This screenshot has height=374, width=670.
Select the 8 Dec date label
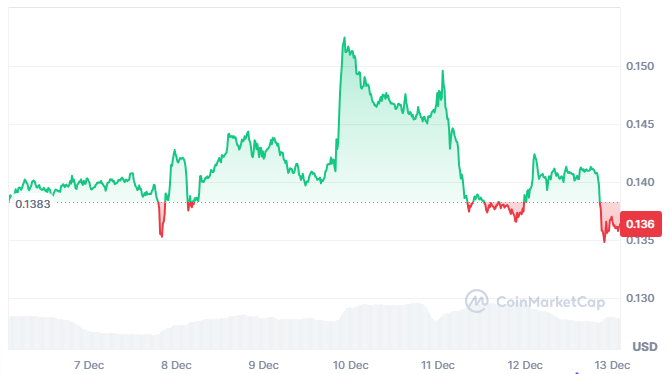tap(176, 365)
